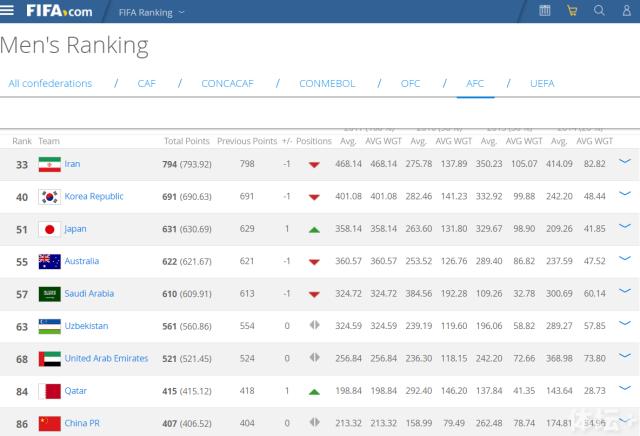
Task: Switch to the UEFA confederation tab
Action: click(541, 83)
